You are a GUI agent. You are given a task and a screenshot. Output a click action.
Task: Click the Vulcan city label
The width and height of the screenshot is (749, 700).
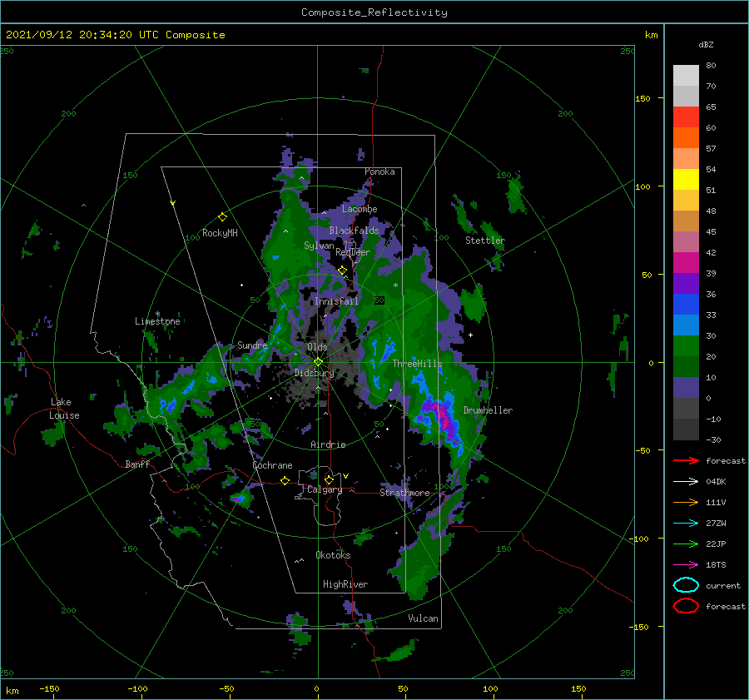tap(424, 618)
